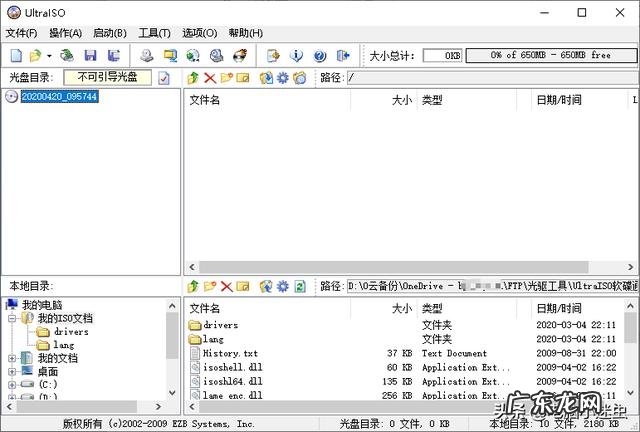Click extract icon in disc directory toolbar
This screenshot has height=432, width=640.
tap(266, 78)
